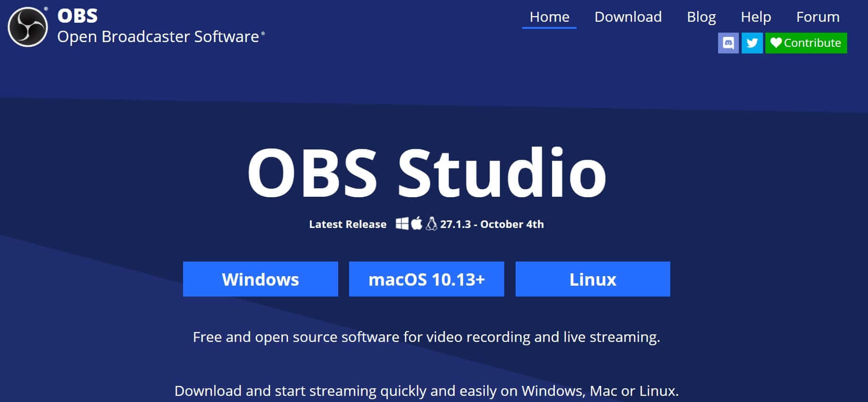The image size is (868, 402).
Task: Click the Latest Release label
Action: pyautogui.click(x=348, y=224)
